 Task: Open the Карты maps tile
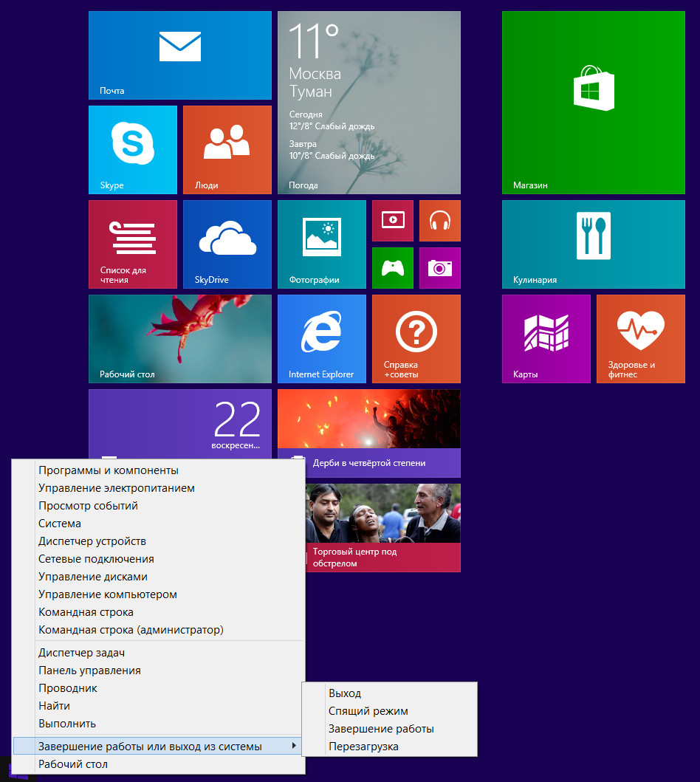546,339
